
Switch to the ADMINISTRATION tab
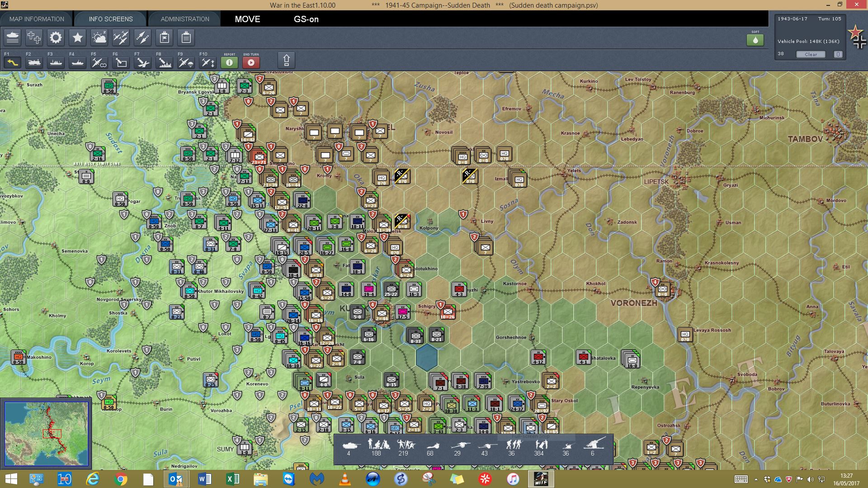185,19
